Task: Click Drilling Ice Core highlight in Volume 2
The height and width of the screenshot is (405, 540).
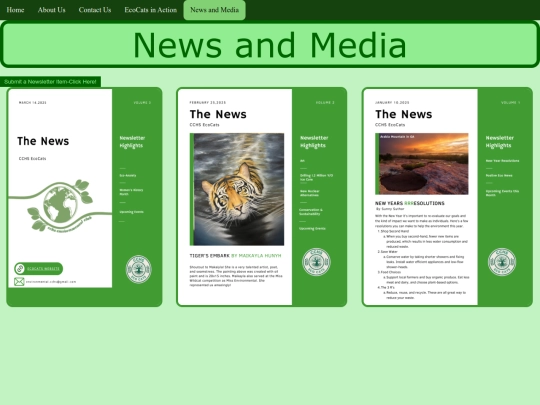Action: pos(316,177)
